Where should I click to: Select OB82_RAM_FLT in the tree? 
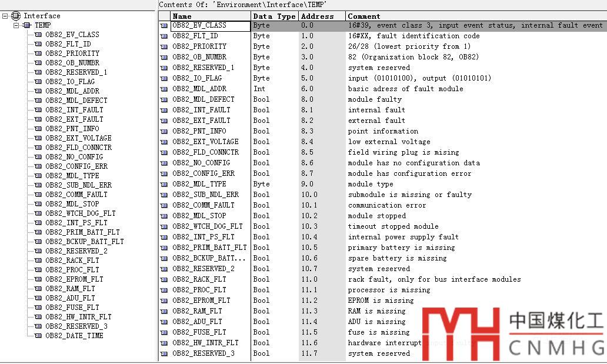click(70, 289)
